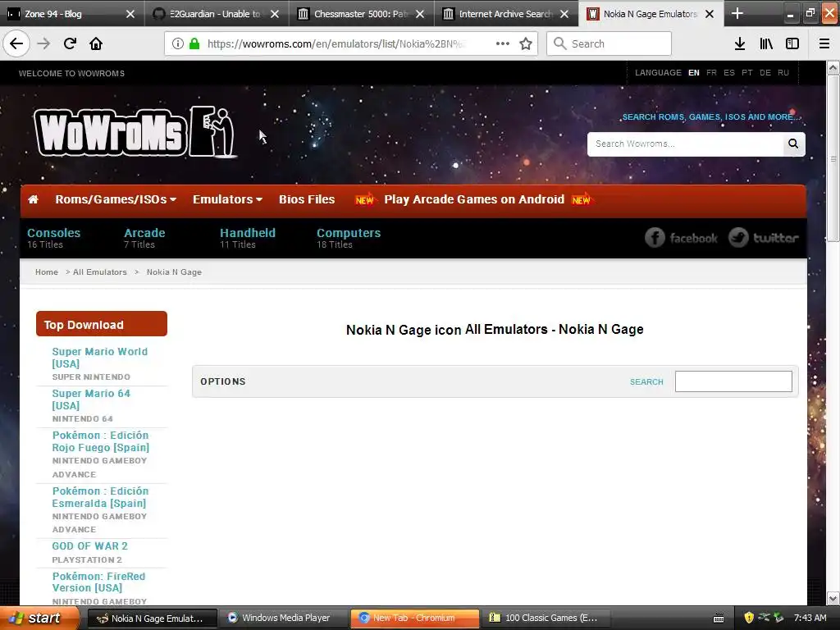Go to All Emulators breadcrumb link
Image resolution: width=840 pixels, height=630 pixels.
coord(99,272)
